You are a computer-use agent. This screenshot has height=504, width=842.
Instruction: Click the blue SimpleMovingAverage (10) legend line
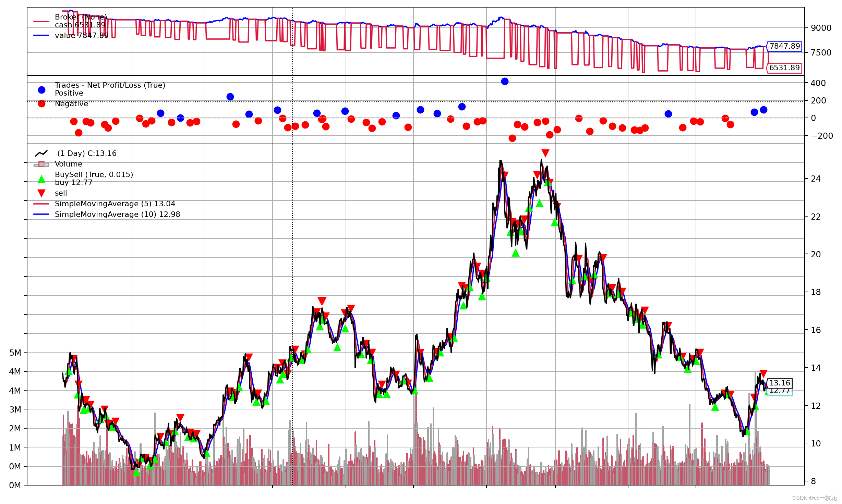coord(41,214)
